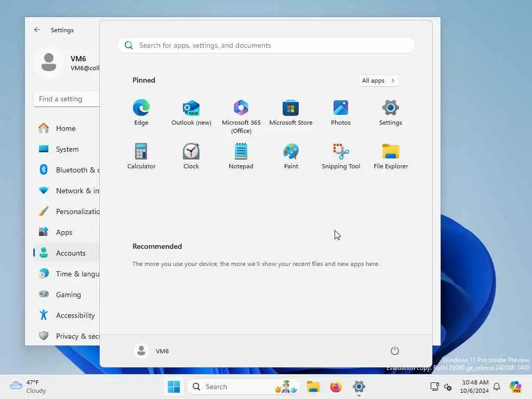Click Find a setting search field
This screenshot has height=399, width=532.
[67, 99]
